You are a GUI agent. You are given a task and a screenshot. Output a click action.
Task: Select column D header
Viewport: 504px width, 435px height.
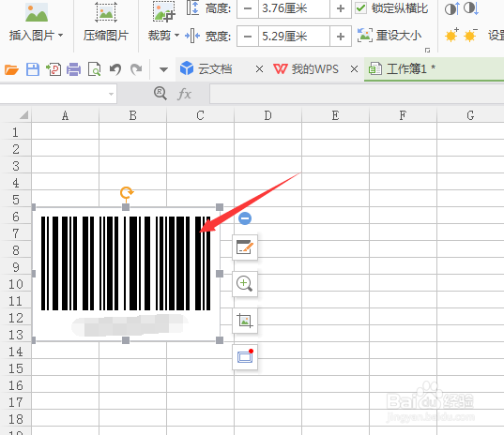pos(267,115)
